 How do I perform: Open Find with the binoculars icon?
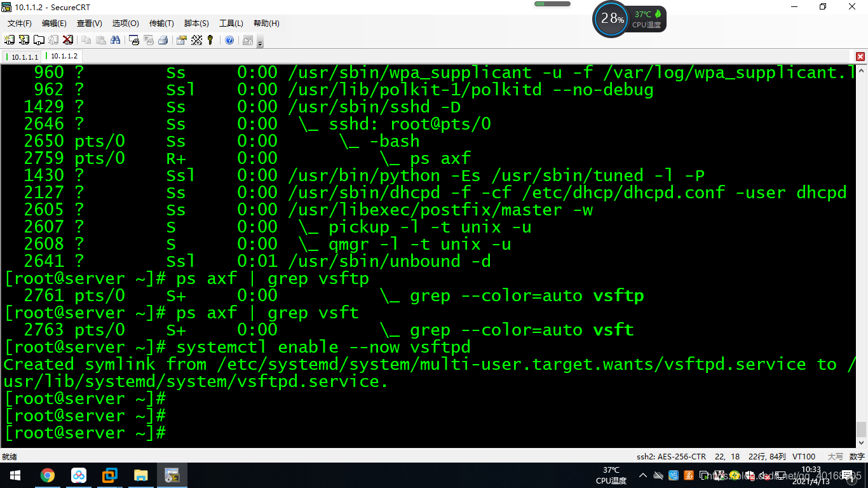point(115,40)
